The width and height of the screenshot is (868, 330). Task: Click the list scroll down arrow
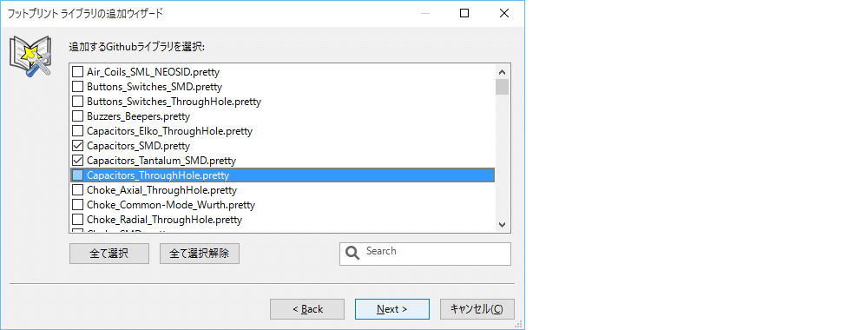(x=502, y=224)
